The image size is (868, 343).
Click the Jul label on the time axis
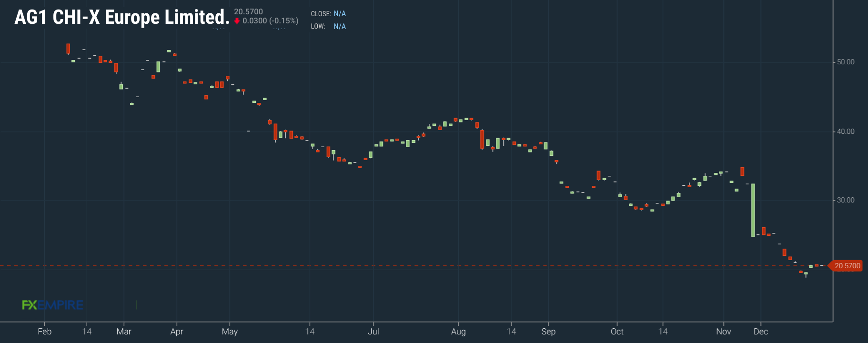pyautogui.click(x=373, y=332)
